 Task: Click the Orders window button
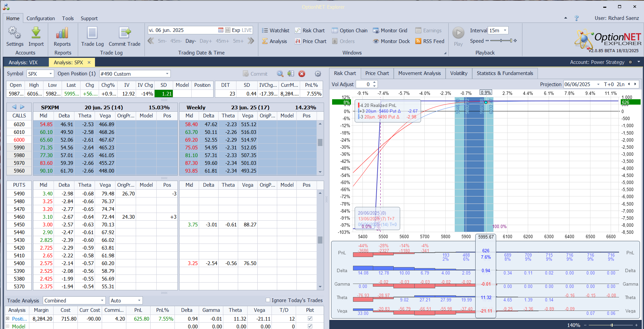[x=343, y=41]
